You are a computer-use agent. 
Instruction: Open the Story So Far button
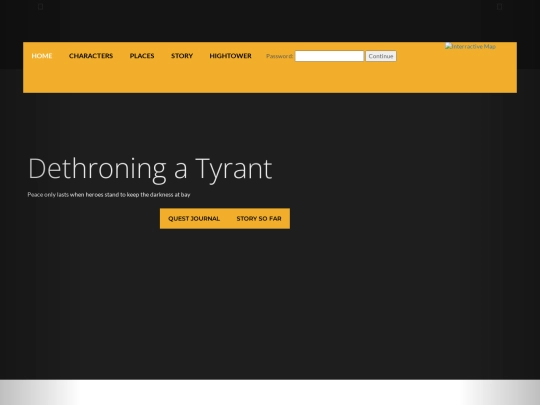click(x=259, y=219)
